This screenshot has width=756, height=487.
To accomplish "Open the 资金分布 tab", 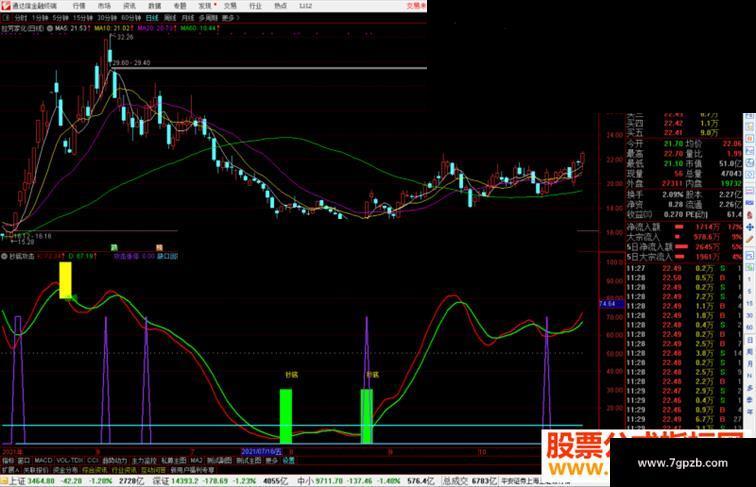I will (x=66, y=470).
